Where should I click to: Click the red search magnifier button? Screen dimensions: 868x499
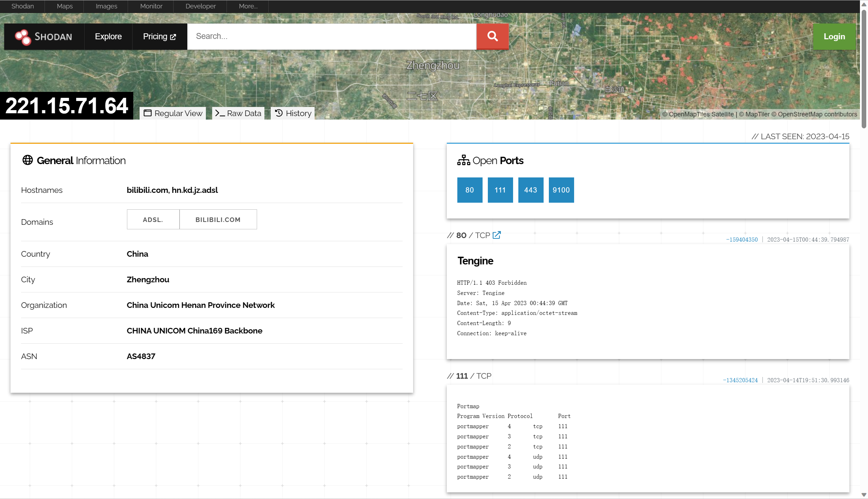pos(492,36)
